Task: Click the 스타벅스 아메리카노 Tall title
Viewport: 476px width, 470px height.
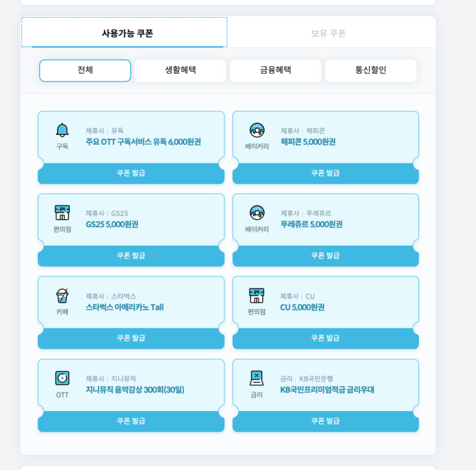Action: tap(125, 307)
